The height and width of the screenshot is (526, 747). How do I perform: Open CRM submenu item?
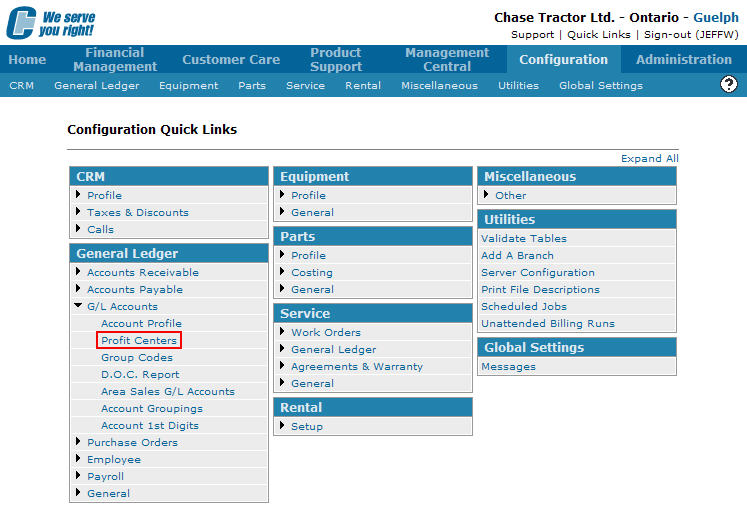21,85
